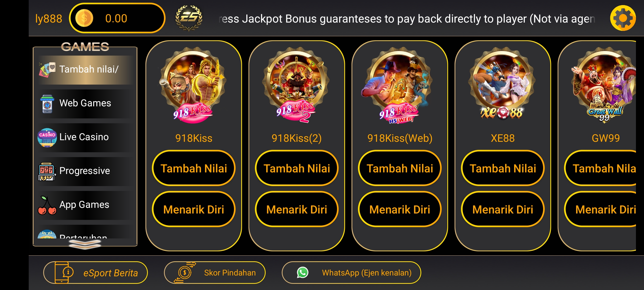The height and width of the screenshot is (290, 644).
Task: Open Skor Pindahan transfer button
Action: point(215,273)
